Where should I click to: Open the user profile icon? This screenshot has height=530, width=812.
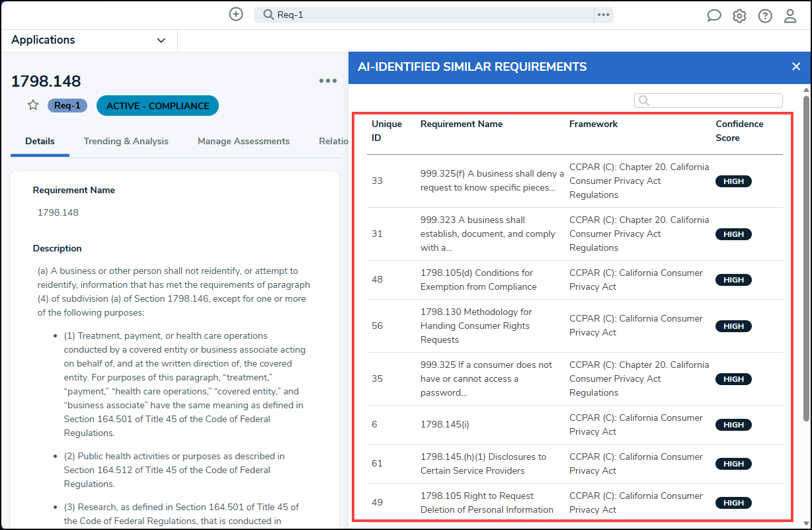tap(790, 16)
